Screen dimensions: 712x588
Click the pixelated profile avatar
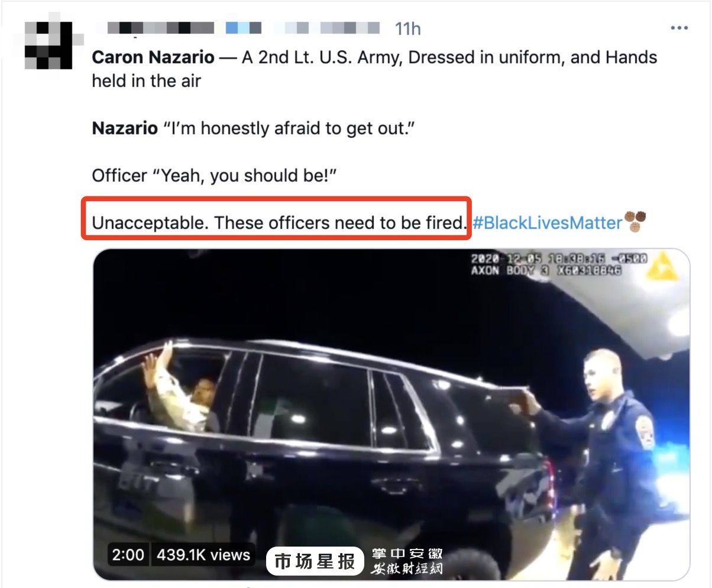click(48, 45)
